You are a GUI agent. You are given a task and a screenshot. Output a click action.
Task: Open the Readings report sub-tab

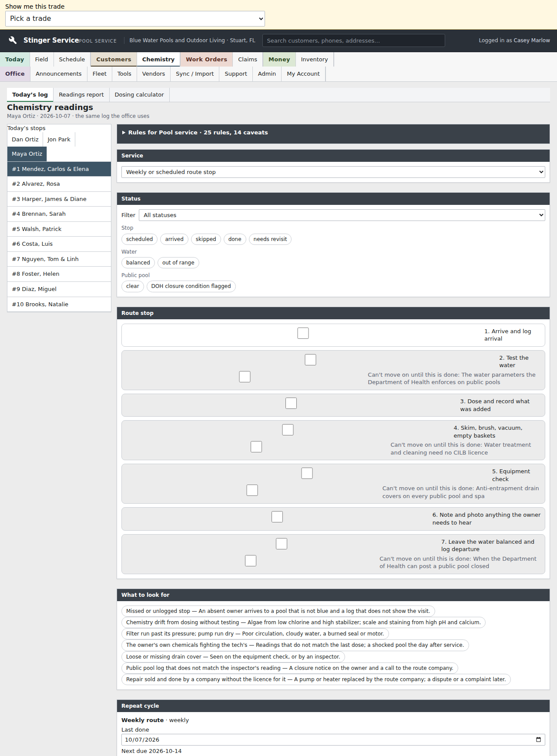click(x=81, y=95)
